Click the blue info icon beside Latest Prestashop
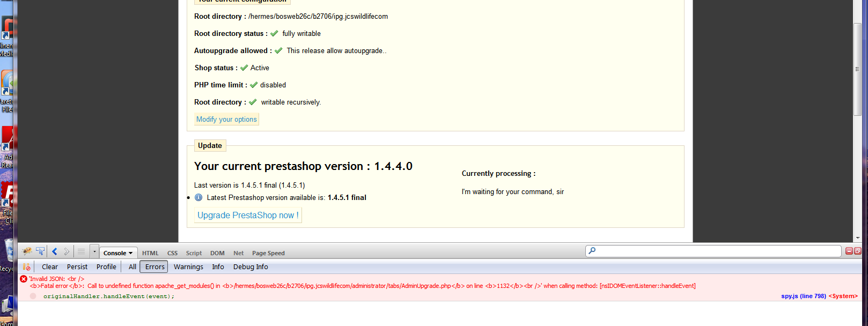The width and height of the screenshot is (868, 326). 198,197
